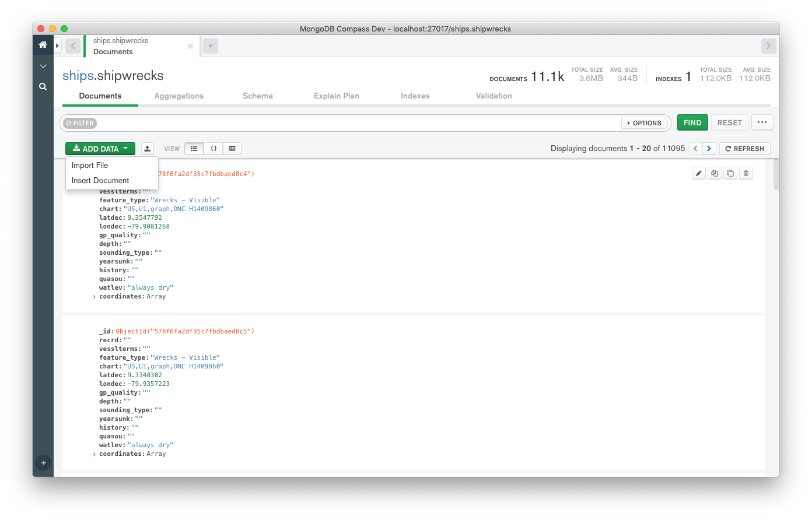The width and height of the screenshot is (812, 520).
Task: Expand coordinates array under latdec 9.3340302
Action: coord(94,454)
